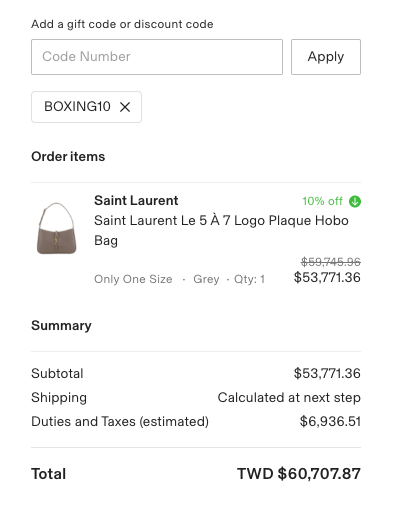Viewport: 419px width, 528px height.
Task: Click the 10% off label
Action: [322, 201]
